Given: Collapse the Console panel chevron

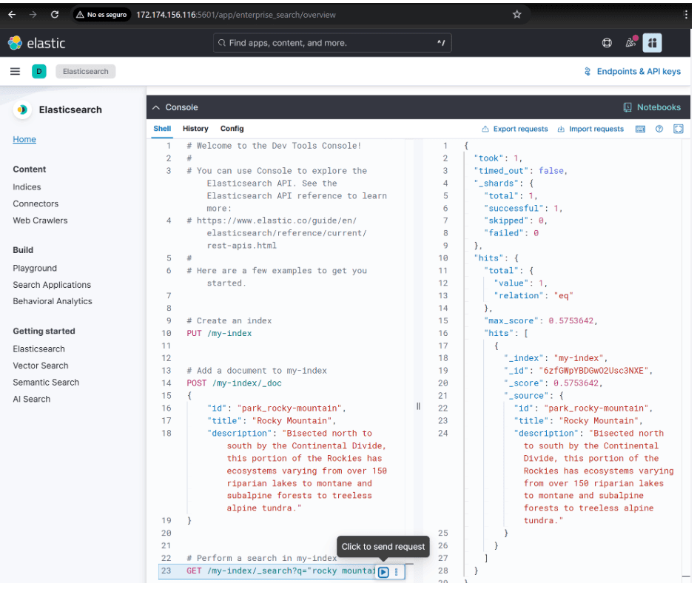Looking at the screenshot, I should tap(155, 107).
